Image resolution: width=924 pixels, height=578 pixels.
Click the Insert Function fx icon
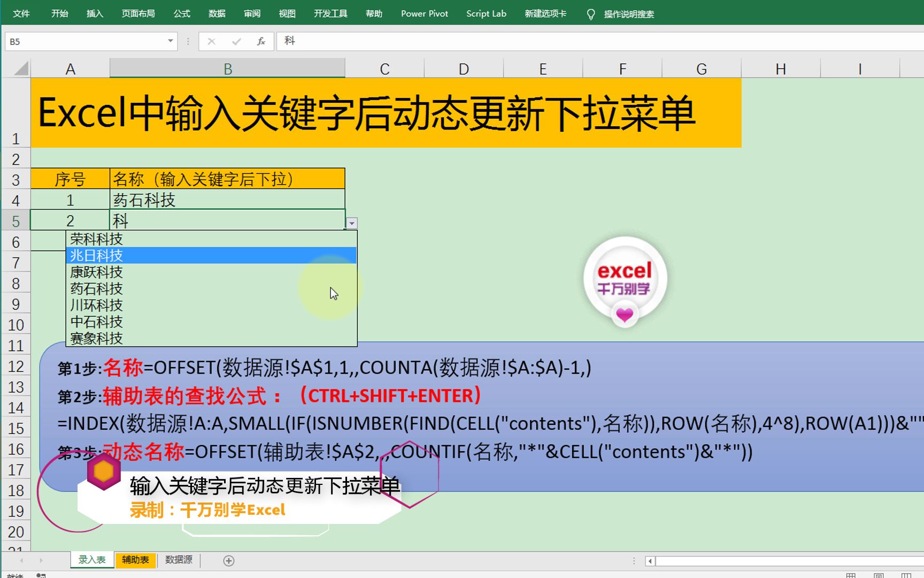point(261,41)
